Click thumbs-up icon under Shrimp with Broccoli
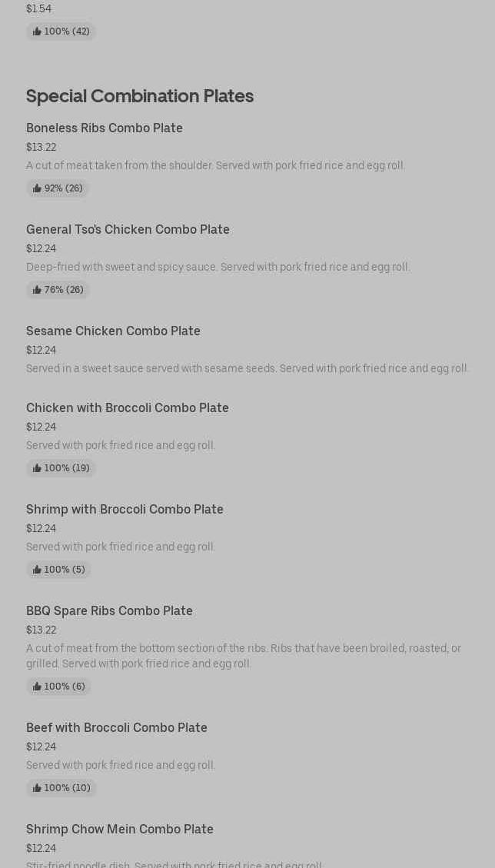The height and width of the screenshot is (868, 495). click(37, 570)
